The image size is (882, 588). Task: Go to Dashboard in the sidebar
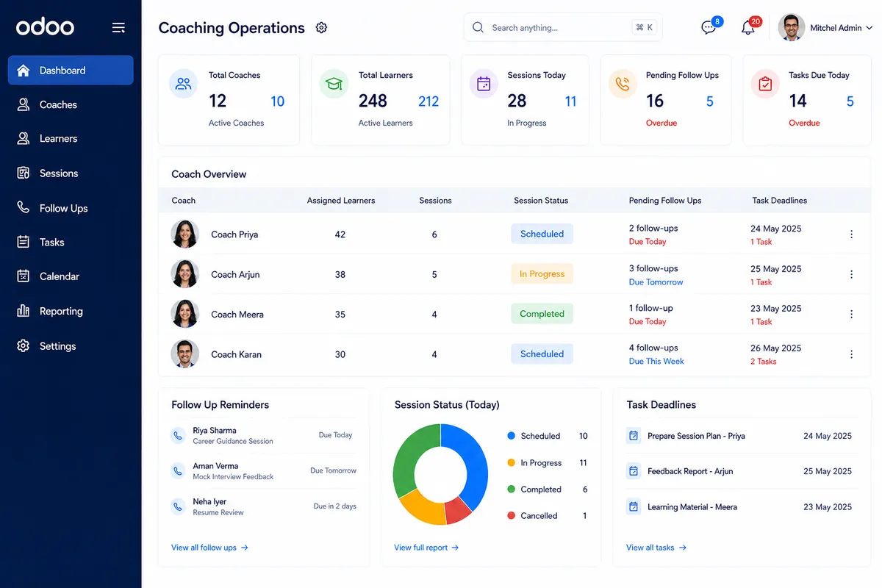[71, 71]
